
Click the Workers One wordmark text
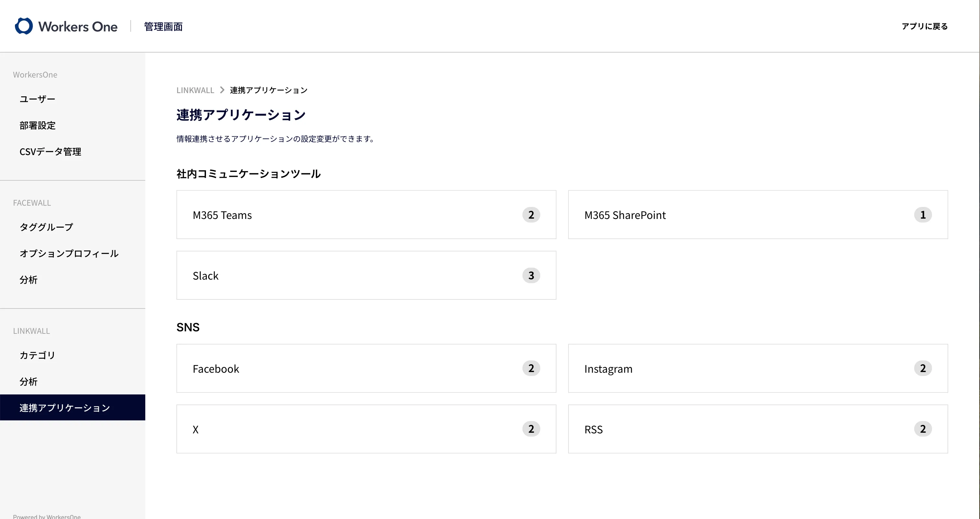(x=78, y=27)
